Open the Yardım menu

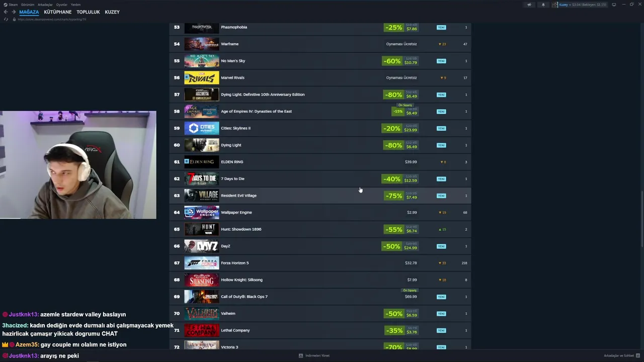pyautogui.click(x=75, y=5)
